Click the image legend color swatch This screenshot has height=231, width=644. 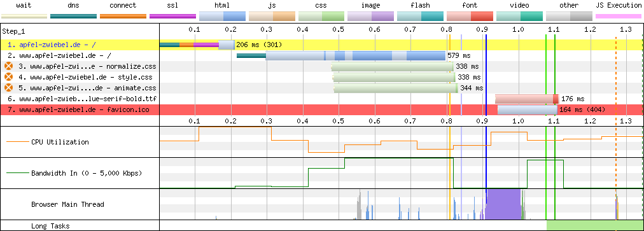[x=371, y=16]
